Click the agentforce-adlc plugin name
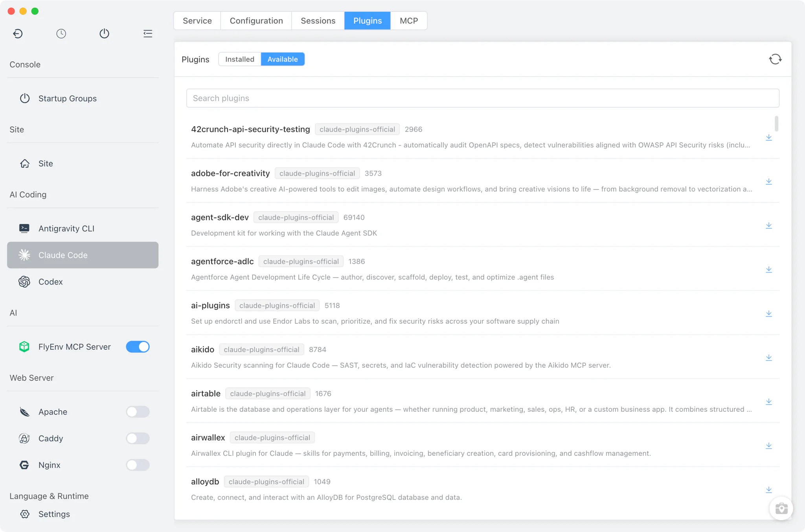The height and width of the screenshot is (532, 805). 222,261
